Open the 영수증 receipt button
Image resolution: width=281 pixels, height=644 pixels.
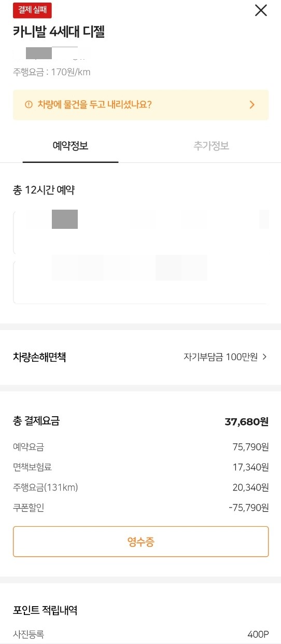coord(140,542)
